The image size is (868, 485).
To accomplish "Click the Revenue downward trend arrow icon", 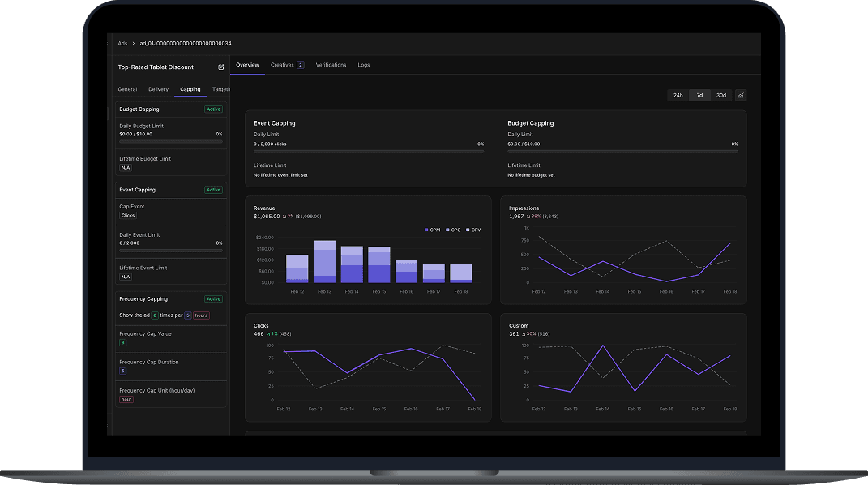I will point(284,217).
